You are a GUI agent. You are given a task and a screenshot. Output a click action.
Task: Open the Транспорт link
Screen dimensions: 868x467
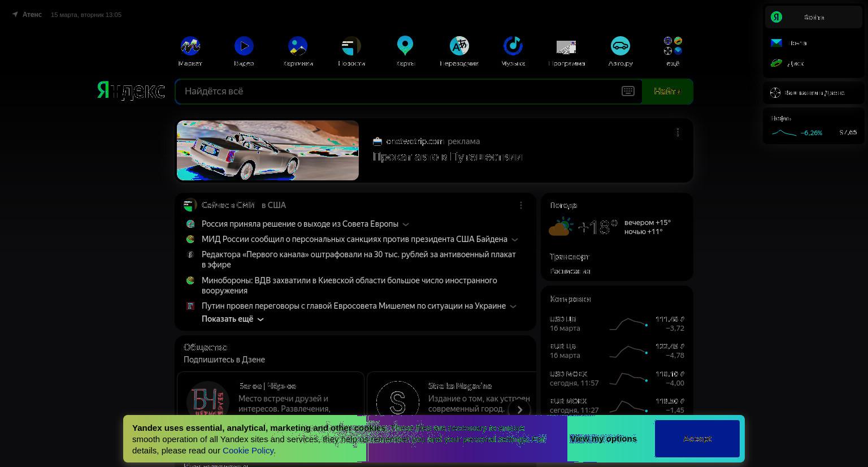pyautogui.click(x=570, y=257)
